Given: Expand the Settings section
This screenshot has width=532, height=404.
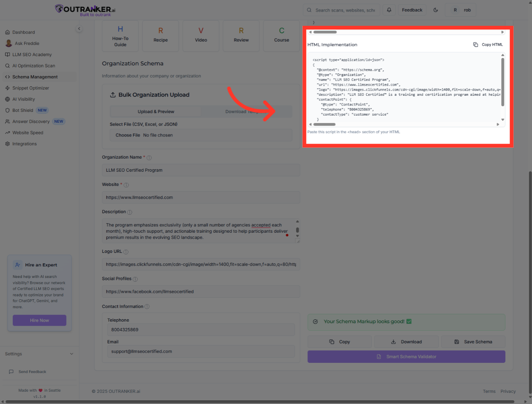Looking at the screenshot, I should (x=39, y=353).
